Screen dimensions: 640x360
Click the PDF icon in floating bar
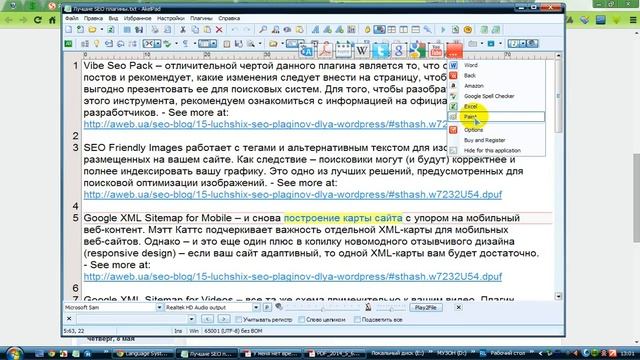click(x=325, y=51)
